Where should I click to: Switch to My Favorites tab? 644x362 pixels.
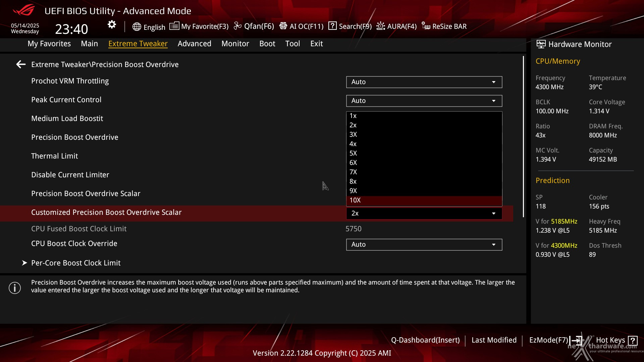(x=49, y=44)
